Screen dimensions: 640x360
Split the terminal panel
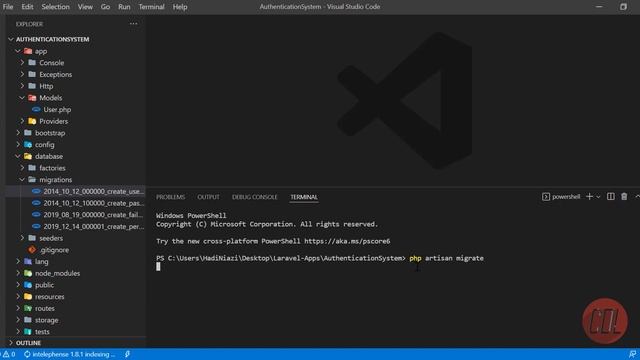(611, 197)
